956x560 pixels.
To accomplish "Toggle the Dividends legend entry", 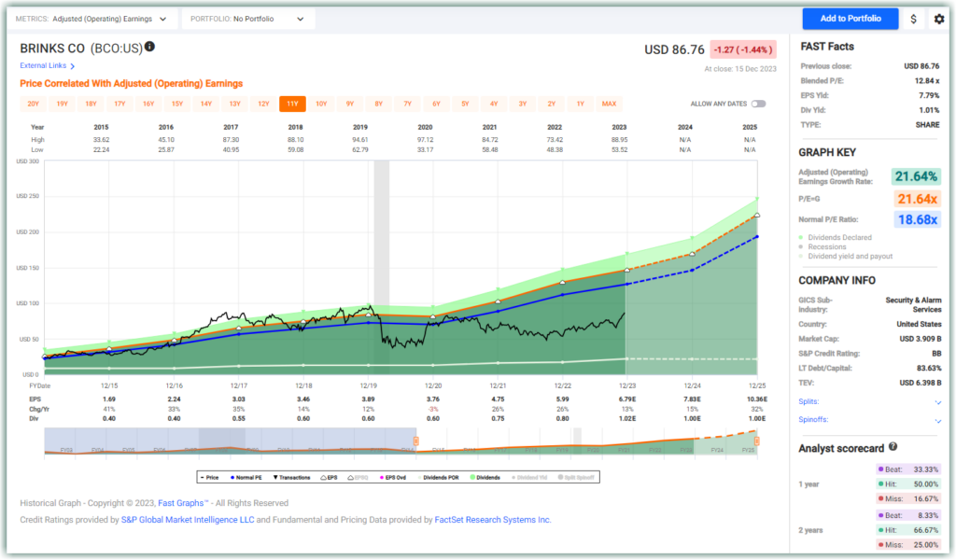I will click(485, 477).
